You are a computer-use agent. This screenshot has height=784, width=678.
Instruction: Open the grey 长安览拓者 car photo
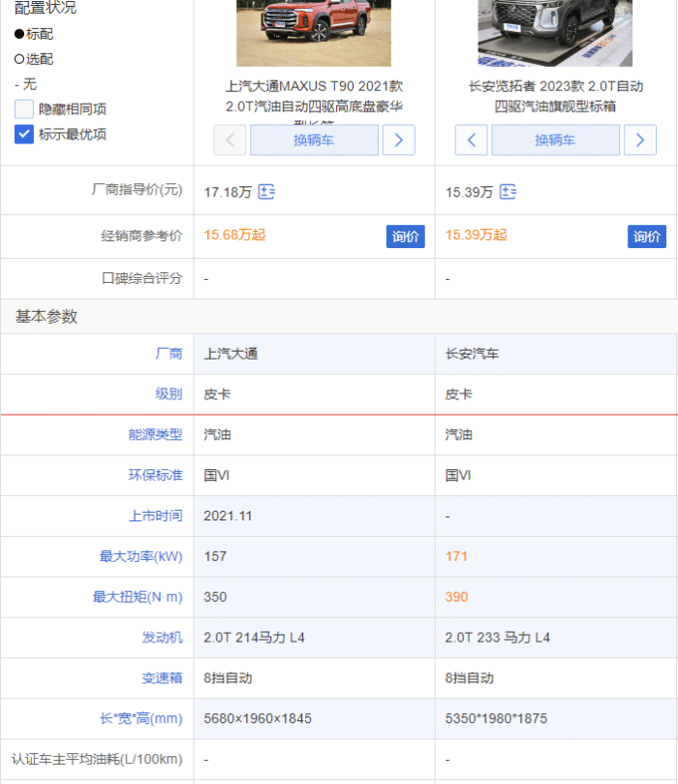coord(555,33)
